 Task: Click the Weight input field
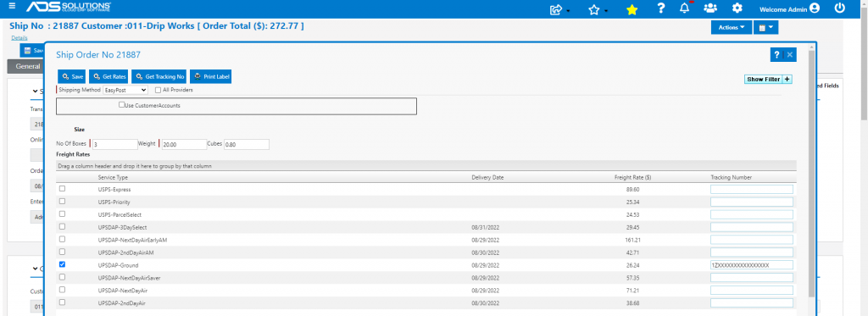[184, 144]
